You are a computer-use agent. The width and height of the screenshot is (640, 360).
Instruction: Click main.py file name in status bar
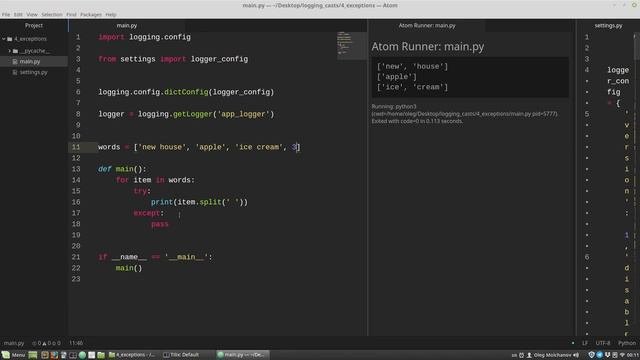tap(14, 343)
